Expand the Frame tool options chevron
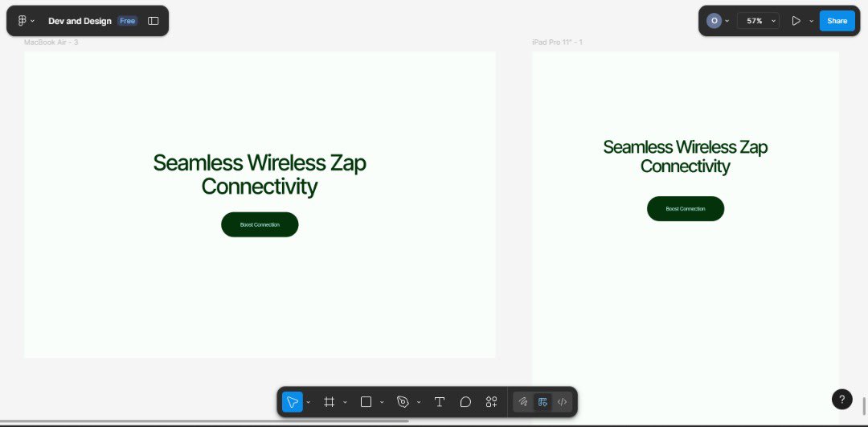Screen dimensions: 868x427 click(x=345, y=402)
